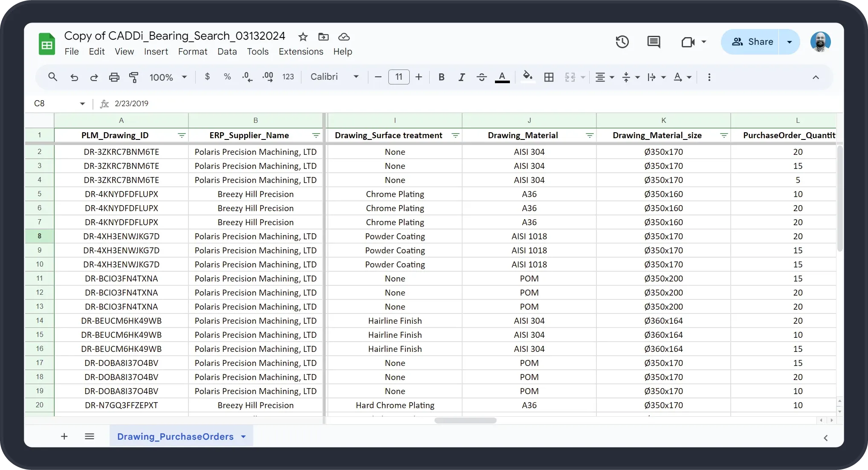This screenshot has height=470, width=868.
Task: Expand the zoom 100% dropdown
Action: (168, 77)
